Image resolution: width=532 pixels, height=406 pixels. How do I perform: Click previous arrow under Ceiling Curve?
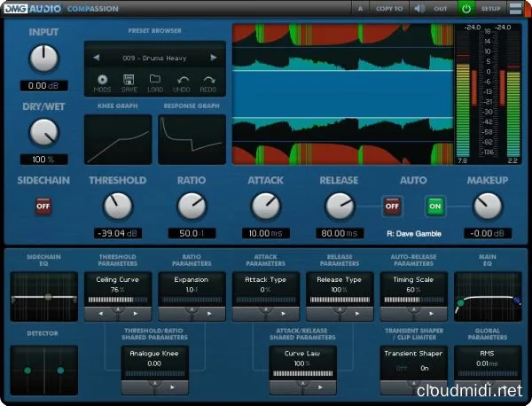coord(100,314)
